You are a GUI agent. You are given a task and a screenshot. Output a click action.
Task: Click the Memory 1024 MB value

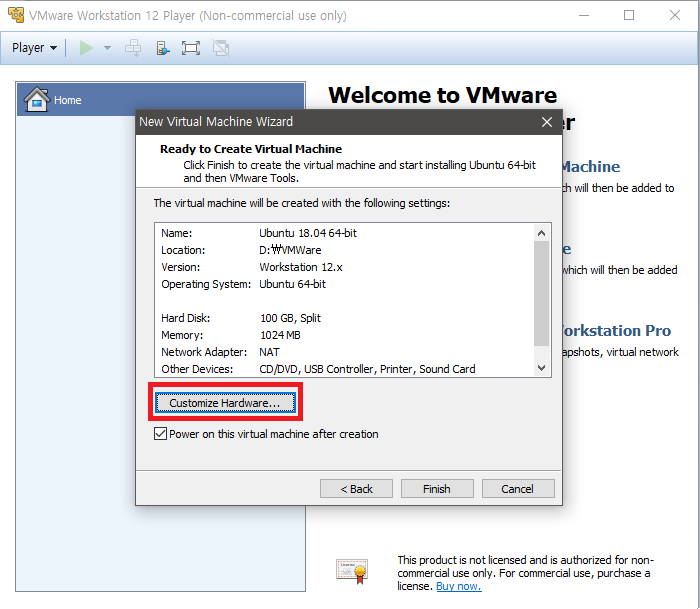click(x=280, y=335)
